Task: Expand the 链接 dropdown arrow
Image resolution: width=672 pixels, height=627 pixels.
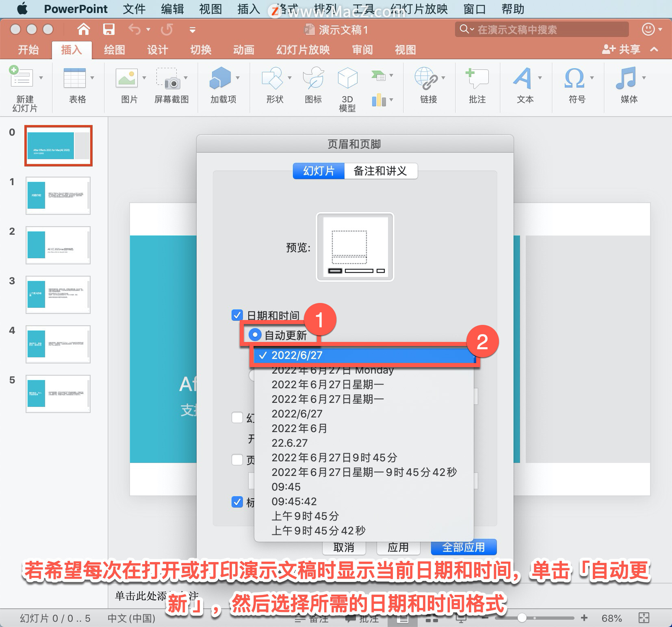Action: [x=443, y=78]
